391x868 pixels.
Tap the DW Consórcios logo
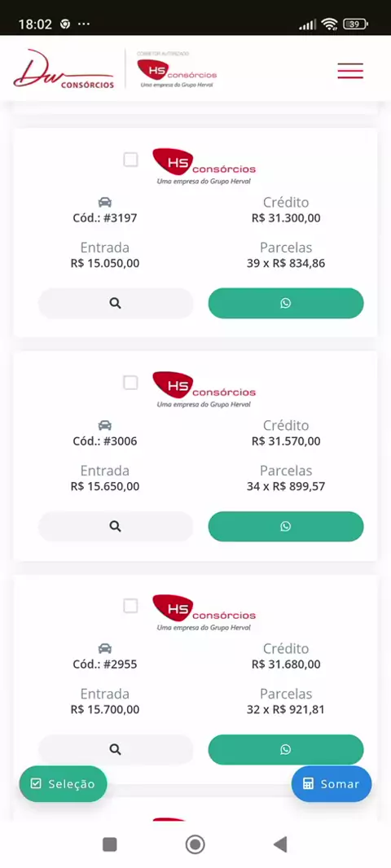[x=64, y=69]
